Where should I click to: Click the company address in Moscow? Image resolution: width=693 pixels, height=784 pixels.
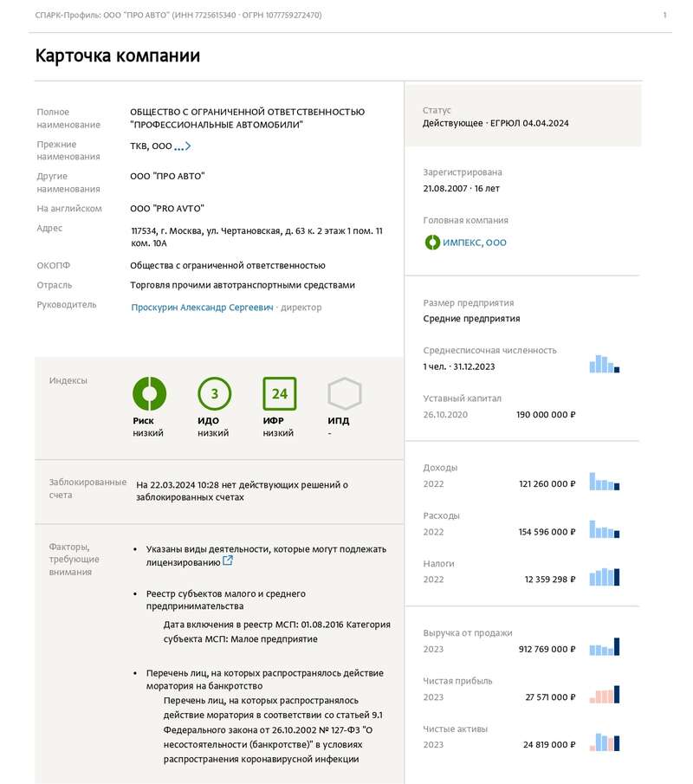(x=251, y=237)
